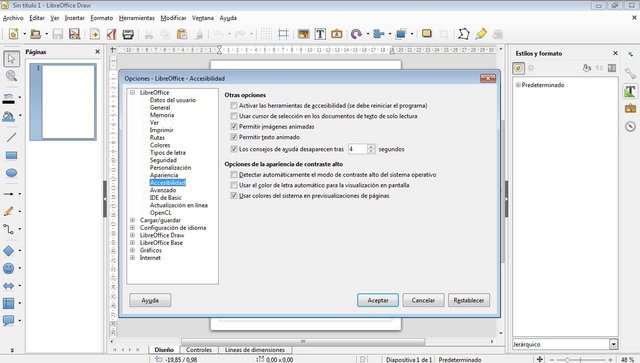Click the Cancelar button

[x=423, y=300]
